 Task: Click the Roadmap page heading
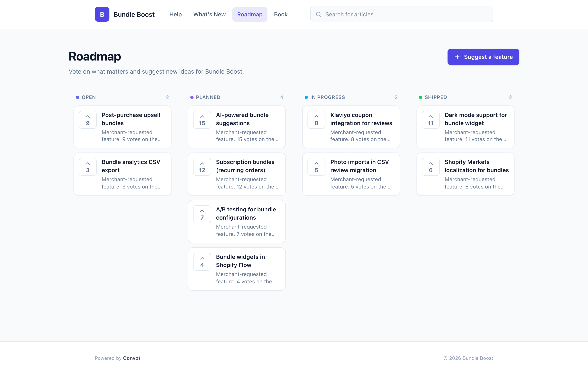tap(95, 56)
